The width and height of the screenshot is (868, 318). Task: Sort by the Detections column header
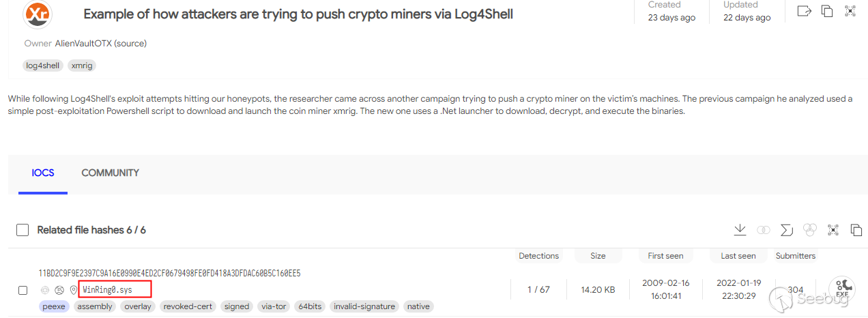click(538, 256)
